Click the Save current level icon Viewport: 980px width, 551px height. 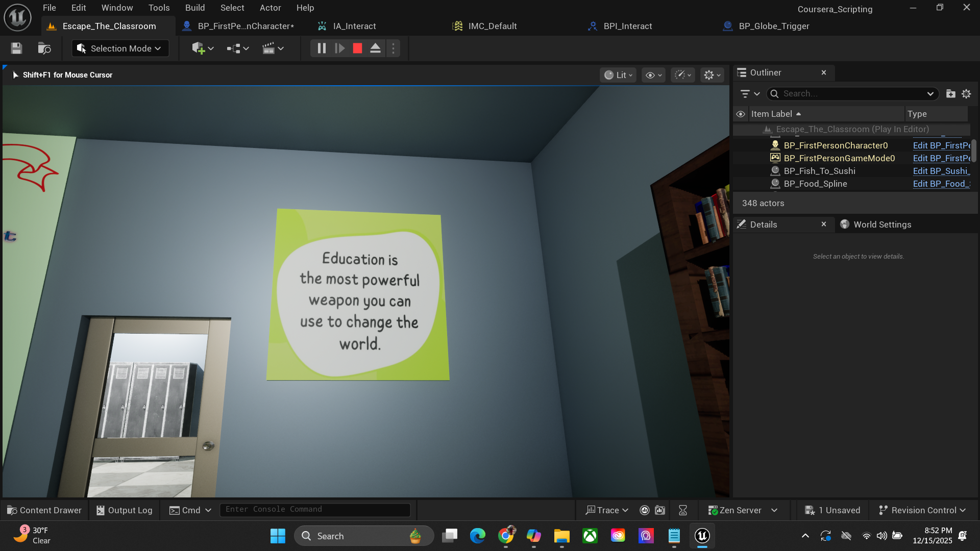point(16,48)
